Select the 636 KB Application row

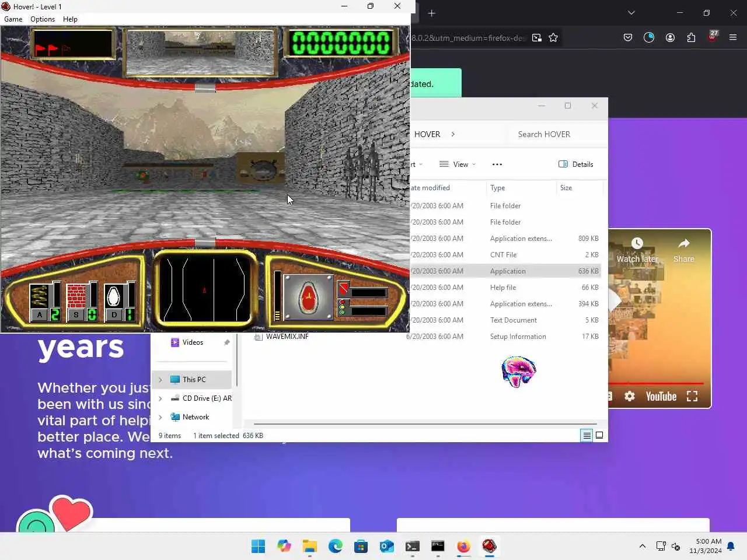505,271
